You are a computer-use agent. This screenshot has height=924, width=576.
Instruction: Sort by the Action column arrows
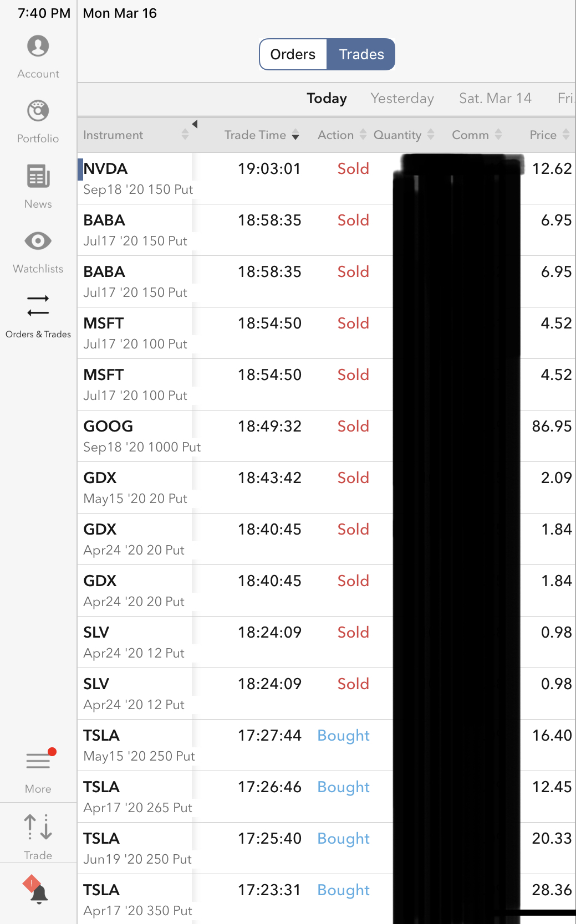point(363,135)
